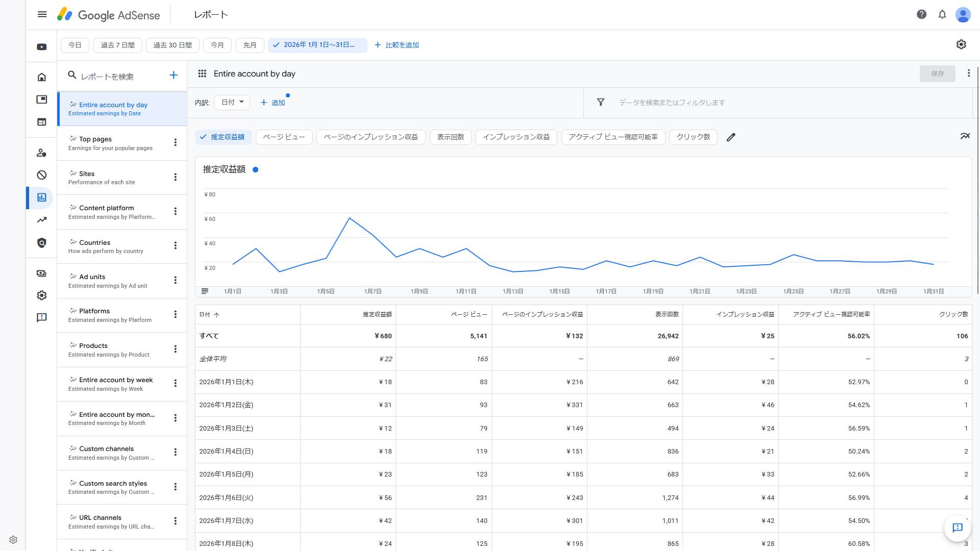
Task: Open the three-dot menu next to 保存
Action: 969,73
